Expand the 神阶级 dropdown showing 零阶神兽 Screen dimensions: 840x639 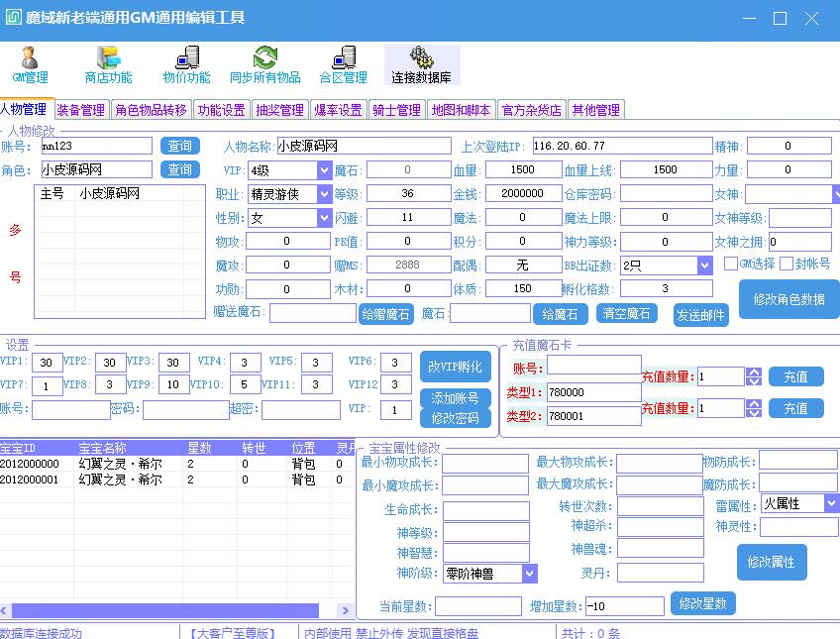point(528,573)
